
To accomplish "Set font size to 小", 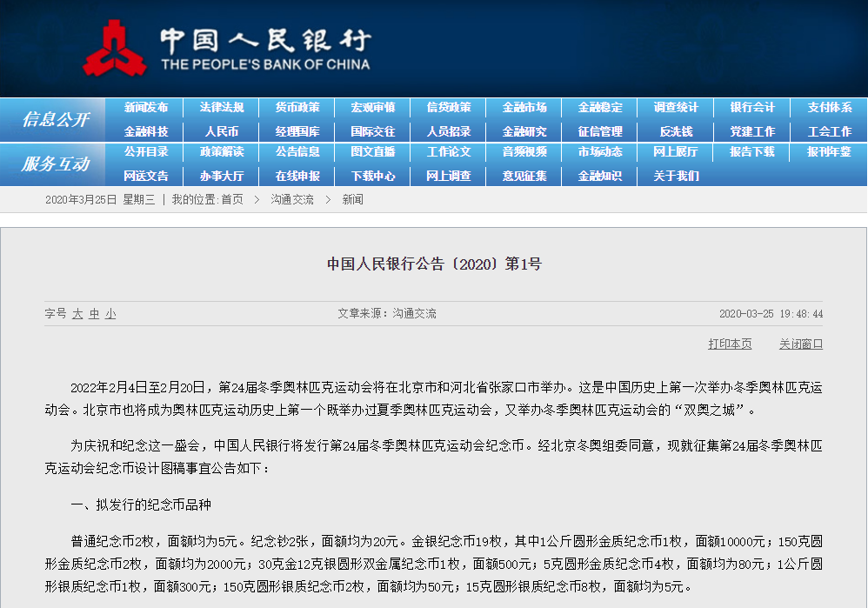I will pos(110,314).
